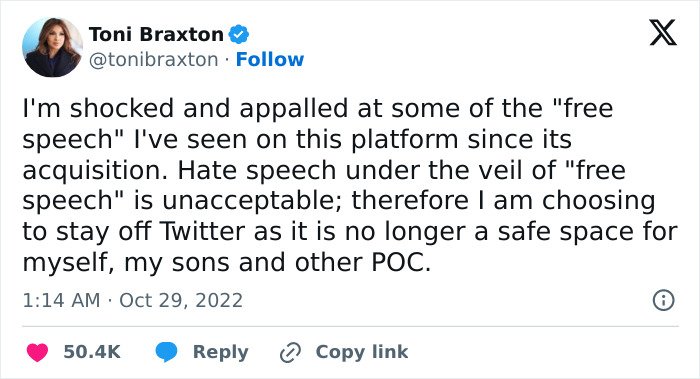700x379 pixels.
Task: Click the 50.4K likes count
Action: pyautogui.click(x=92, y=352)
